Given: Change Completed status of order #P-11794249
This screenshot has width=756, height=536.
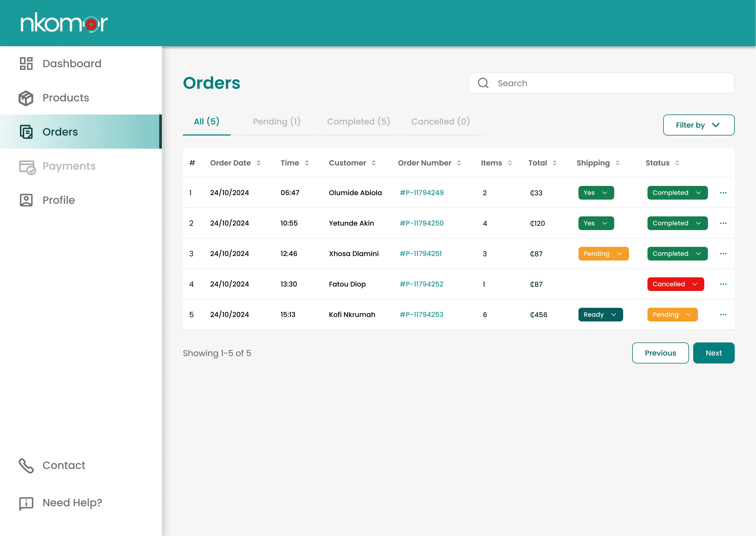Looking at the screenshot, I should coord(677,193).
